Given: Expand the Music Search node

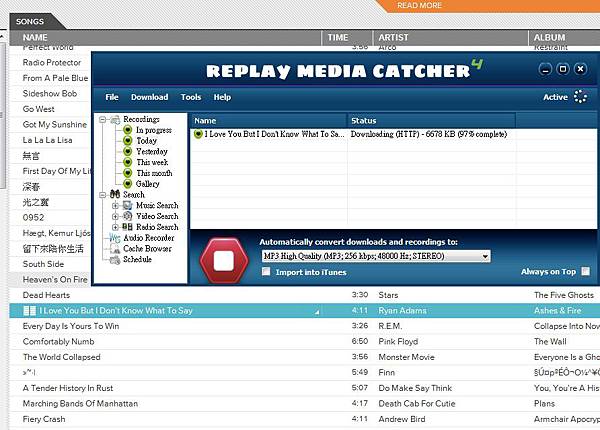Looking at the screenshot, I should [115, 205].
